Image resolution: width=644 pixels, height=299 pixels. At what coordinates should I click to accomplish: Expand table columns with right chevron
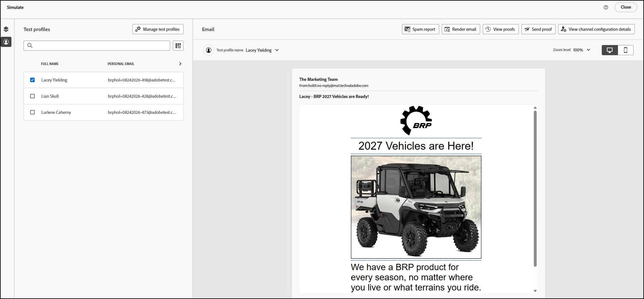pos(180,64)
